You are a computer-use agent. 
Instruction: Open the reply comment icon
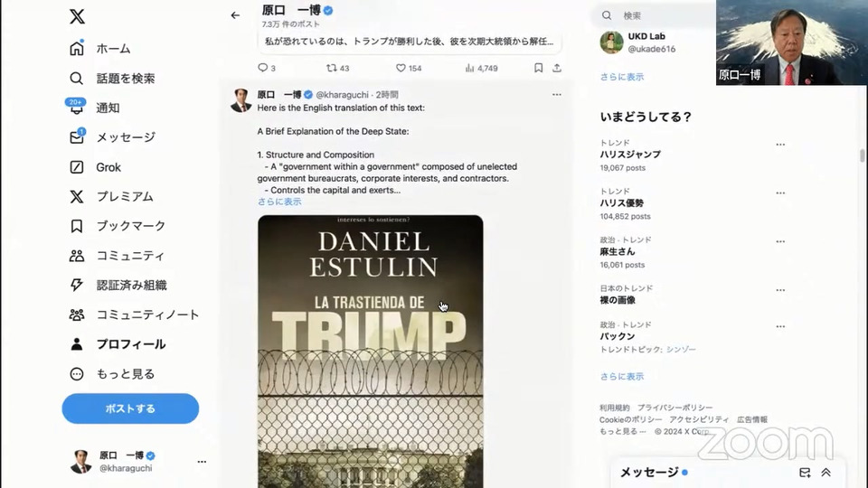(262, 68)
